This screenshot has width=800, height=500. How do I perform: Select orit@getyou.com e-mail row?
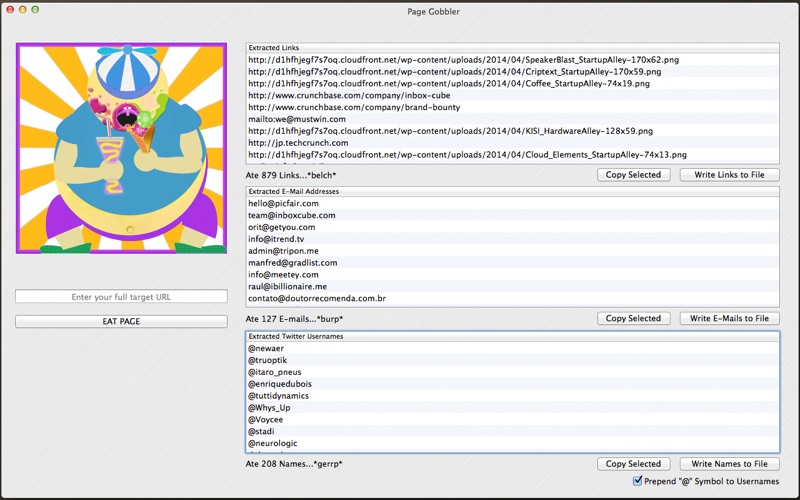[x=512, y=227]
